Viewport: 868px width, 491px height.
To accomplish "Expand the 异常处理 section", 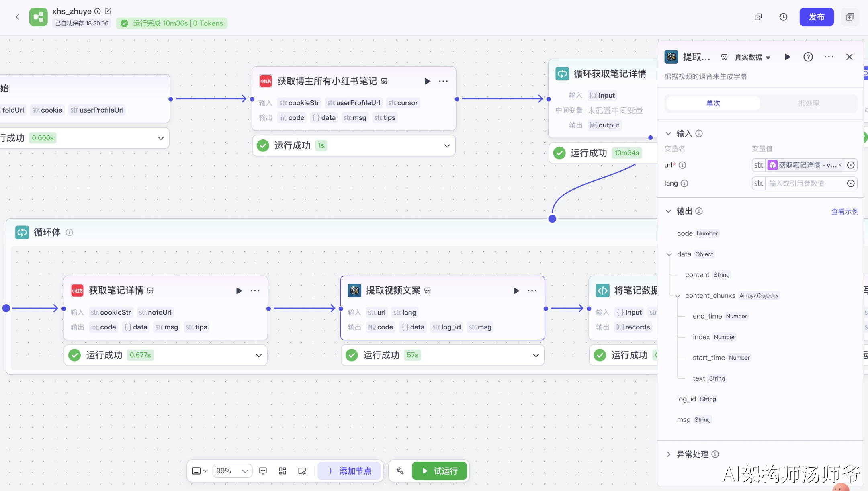I will click(669, 454).
